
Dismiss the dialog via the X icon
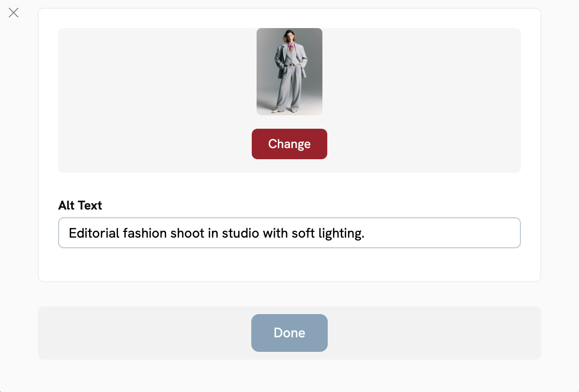(14, 13)
